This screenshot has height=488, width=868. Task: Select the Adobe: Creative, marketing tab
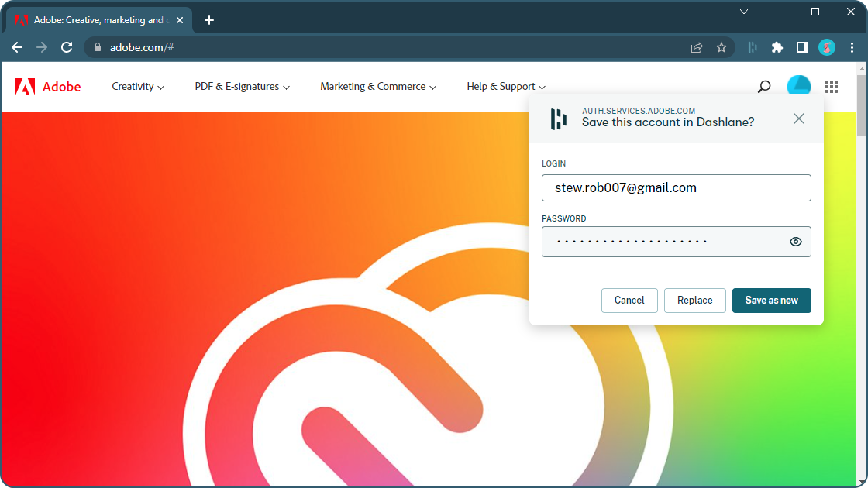(99, 20)
